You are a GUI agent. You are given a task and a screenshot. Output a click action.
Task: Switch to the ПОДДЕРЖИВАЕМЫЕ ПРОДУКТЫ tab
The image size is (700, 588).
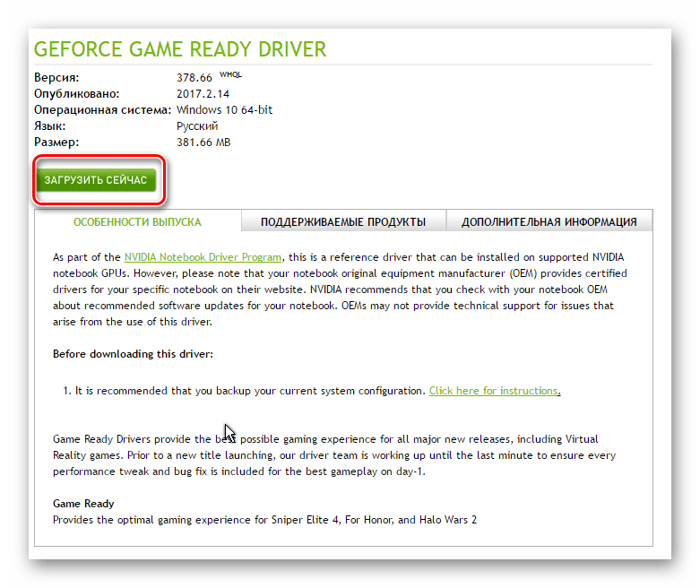(x=342, y=221)
